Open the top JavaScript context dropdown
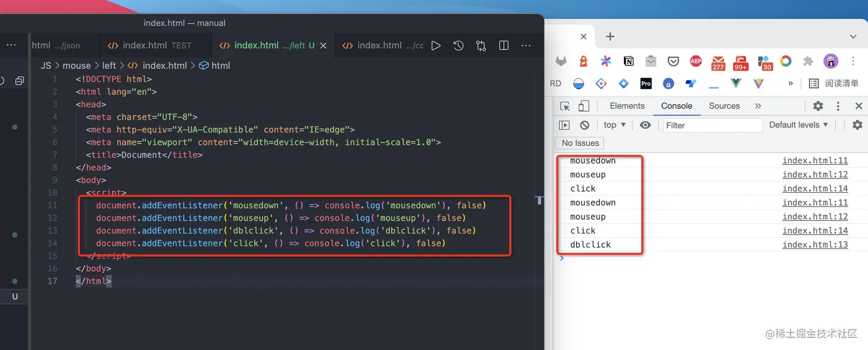The image size is (868, 350). coord(614,125)
